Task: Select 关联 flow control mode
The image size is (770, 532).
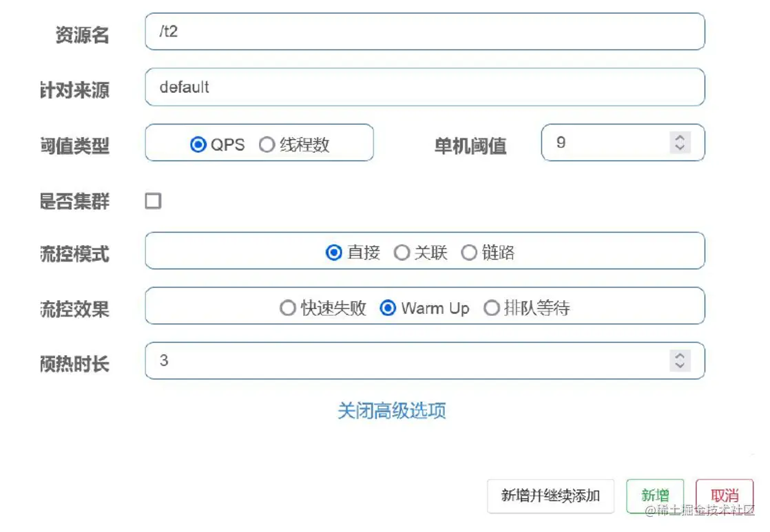Action: point(402,253)
